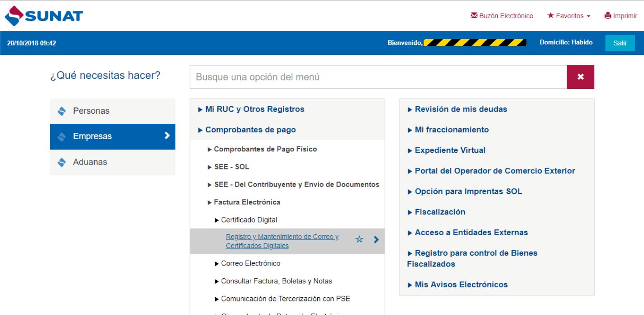Open Registro y Mantenimiento de Correo link
This screenshot has height=315, width=644.
click(x=282, y=241)
